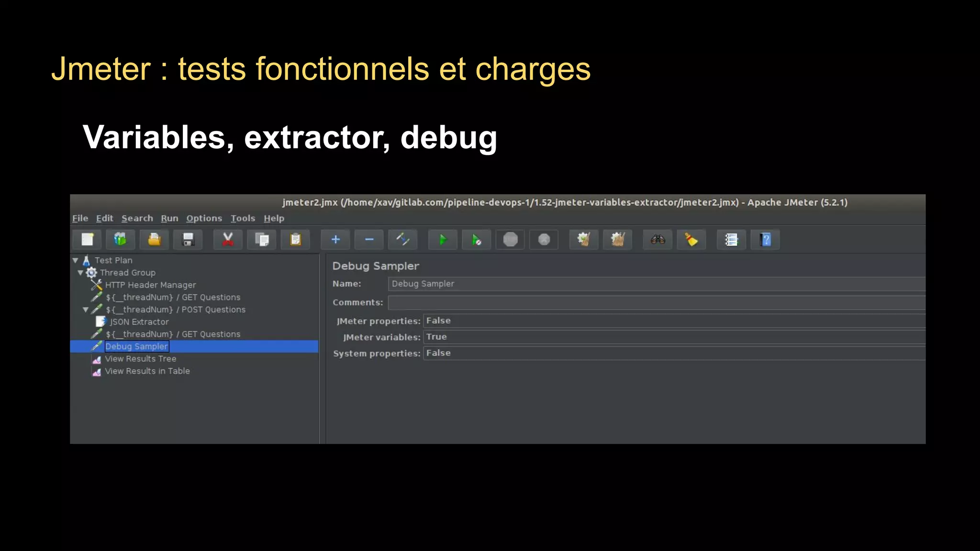The width and height of the screenshot is (980, 551).
Task: Open the Function Helper dialog icon
Action: [x=731, y=240]
